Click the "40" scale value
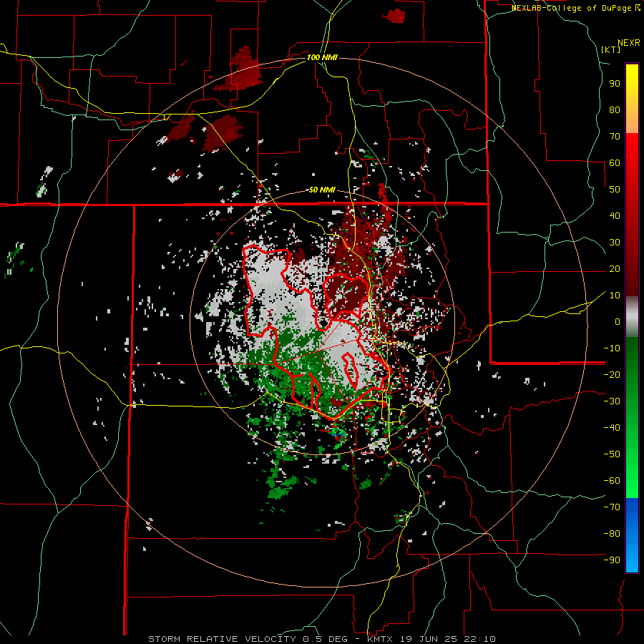The height and width of the screenshot is (644, 644). point(615,215)
